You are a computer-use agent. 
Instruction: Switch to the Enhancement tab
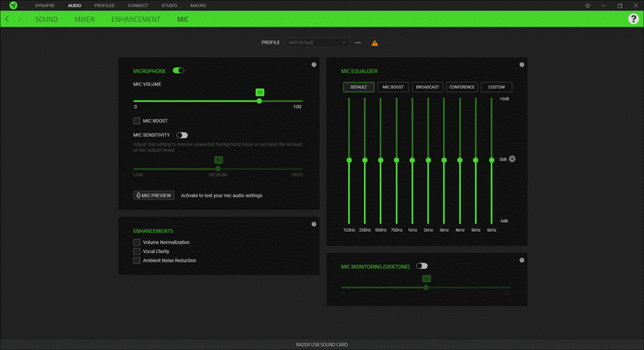136,19
